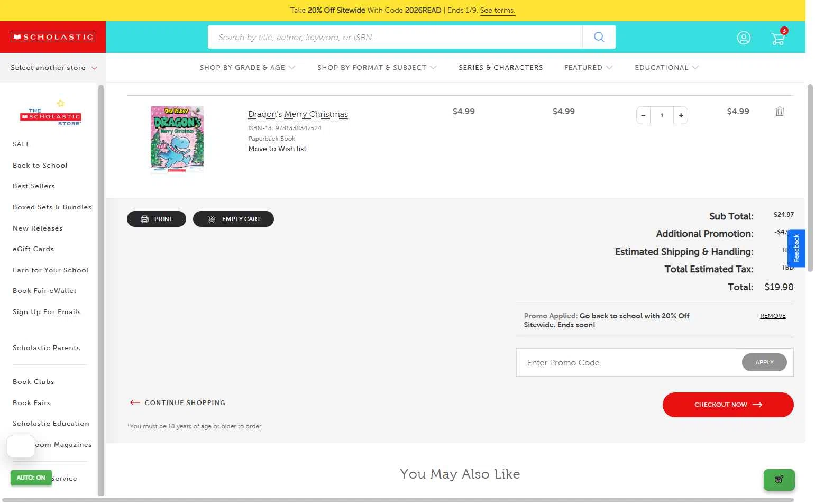815x504 pixels.
Task: Open Series & Characters menu item
Action: pos(500,67)
